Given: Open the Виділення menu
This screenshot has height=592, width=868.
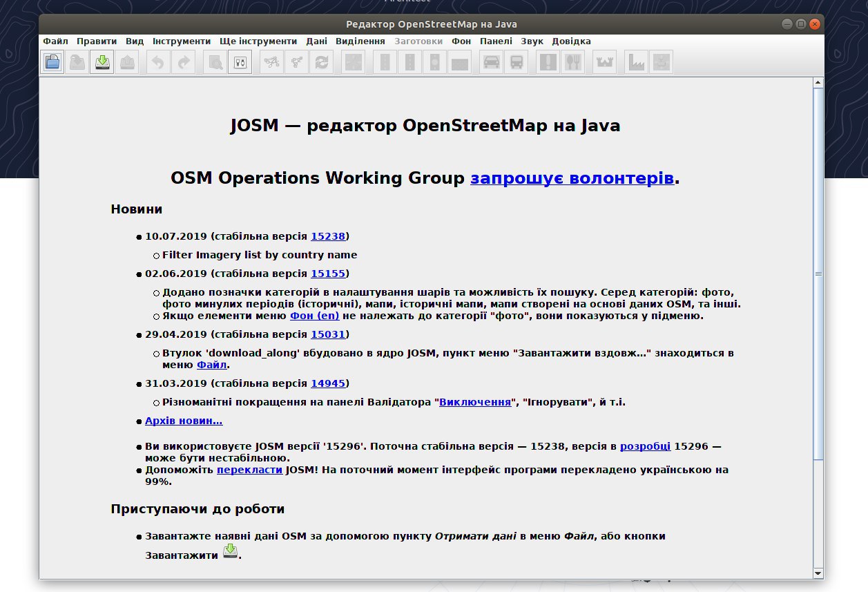Looking at the screenshot, I should pyautogui.click(x=360, y=41).
